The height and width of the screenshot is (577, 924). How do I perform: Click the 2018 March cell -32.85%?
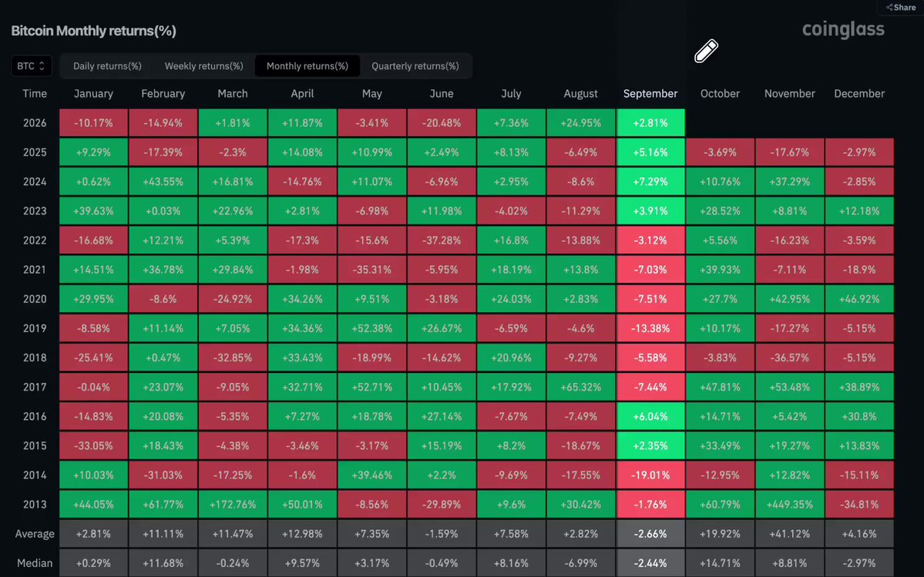pyautogui.click(x=233, y=357)
